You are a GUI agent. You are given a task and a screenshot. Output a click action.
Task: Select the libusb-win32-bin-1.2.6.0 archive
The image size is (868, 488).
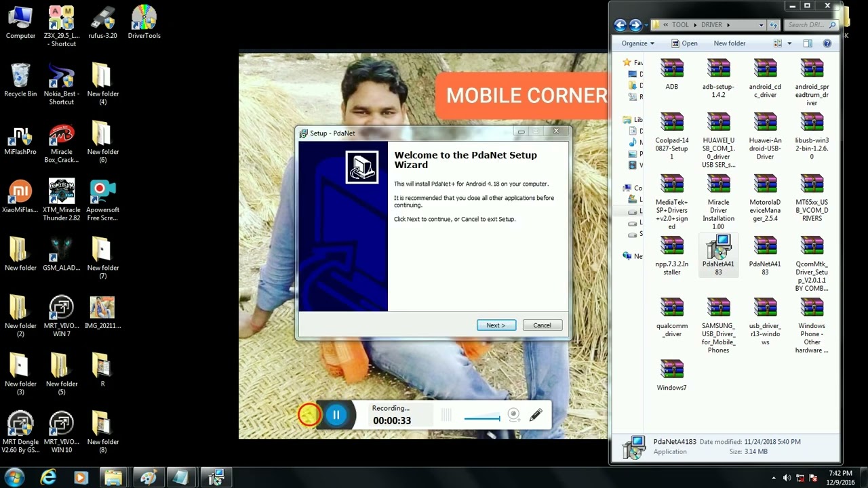tap(812, 136)
